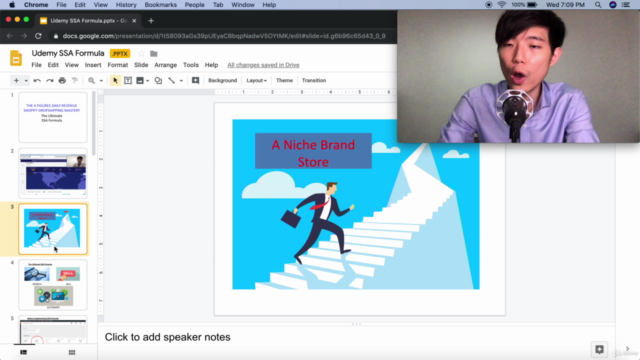Image resolution: width=640 pixels, height=360 pixels.
Task: Open the Chrome History menu
Action: [x=126, y=5]
